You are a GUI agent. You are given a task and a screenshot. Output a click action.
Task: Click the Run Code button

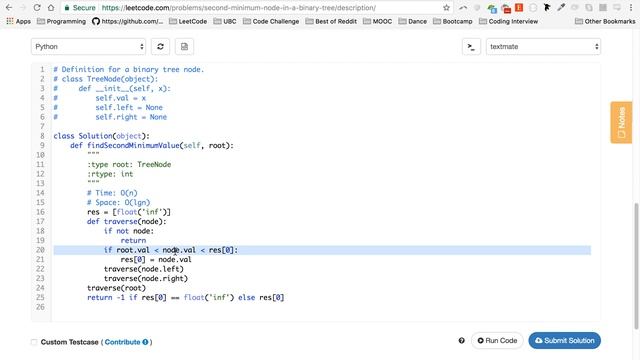[497, 340]
